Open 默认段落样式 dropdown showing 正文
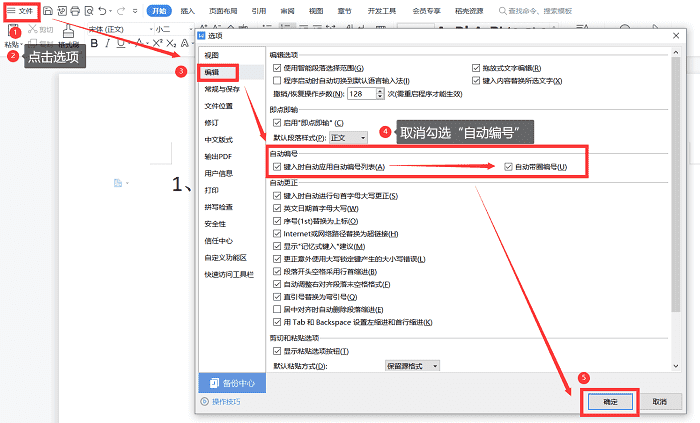The width and height of the screenshot is (700, 423). (x=348, y=138)
